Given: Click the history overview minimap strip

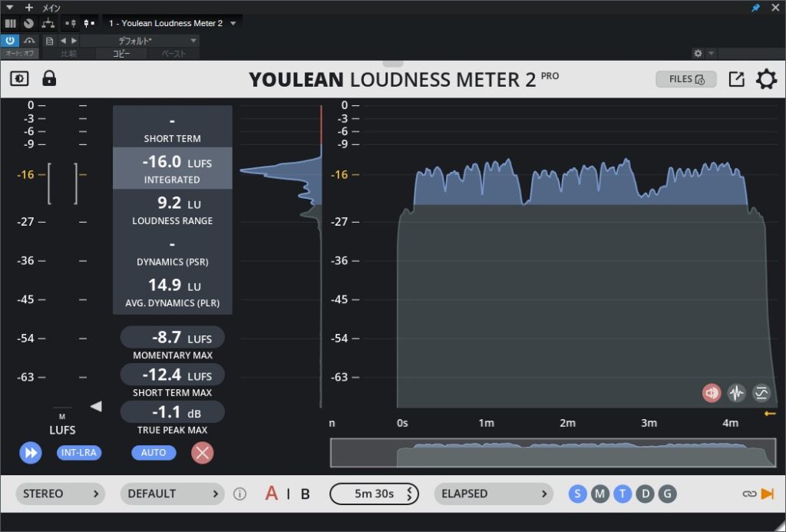Looking at the screenshot, I should pyautogui.click(x=553, y=453).
